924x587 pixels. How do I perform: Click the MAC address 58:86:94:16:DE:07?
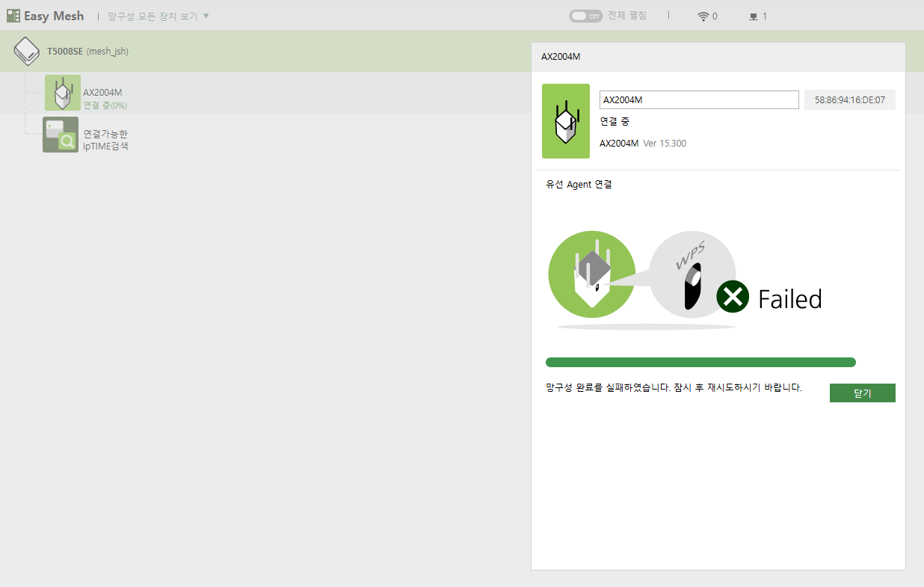point(850,100)
